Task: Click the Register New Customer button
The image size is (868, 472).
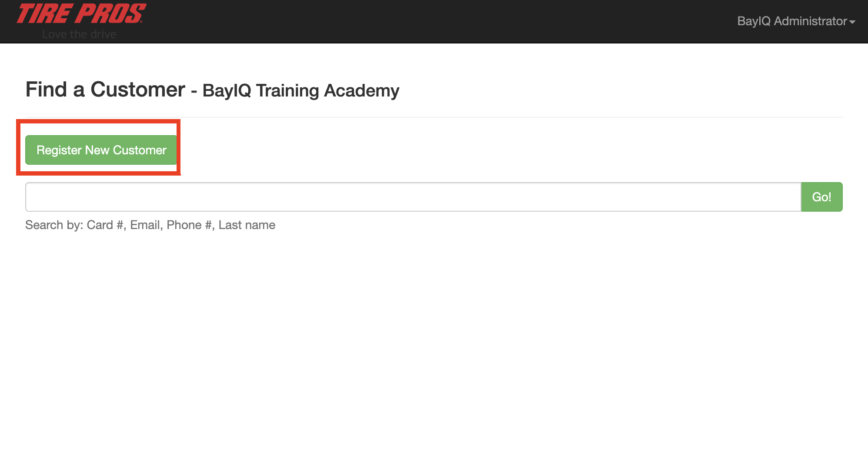Action: tap(101, 150)
